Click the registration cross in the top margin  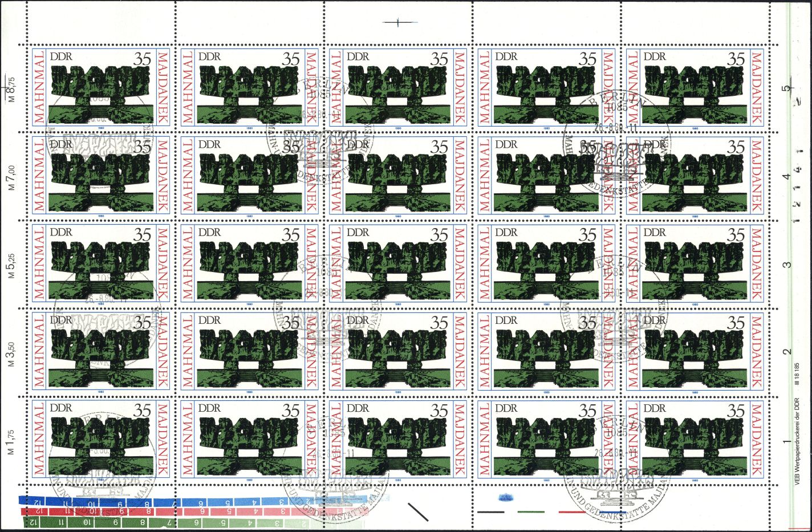[x=398, y=22]
